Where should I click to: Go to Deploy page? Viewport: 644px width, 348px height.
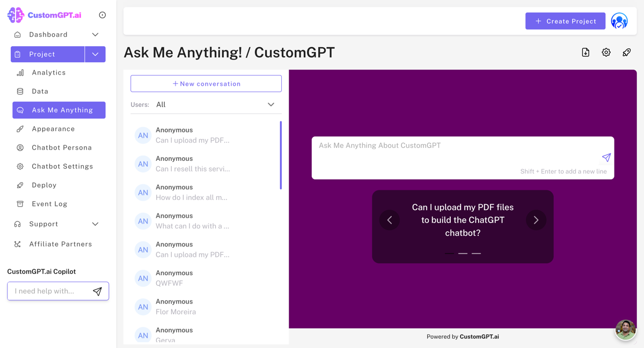44,185
